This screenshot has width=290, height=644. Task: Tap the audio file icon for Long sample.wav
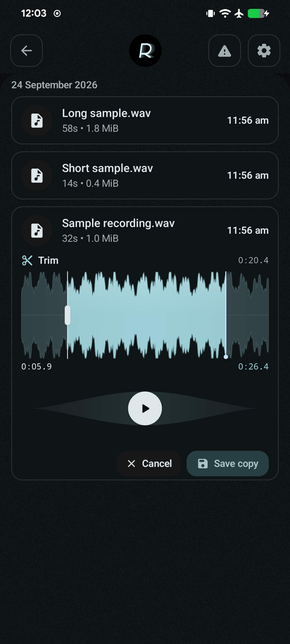pyautogui.click(x=37, y=120)
